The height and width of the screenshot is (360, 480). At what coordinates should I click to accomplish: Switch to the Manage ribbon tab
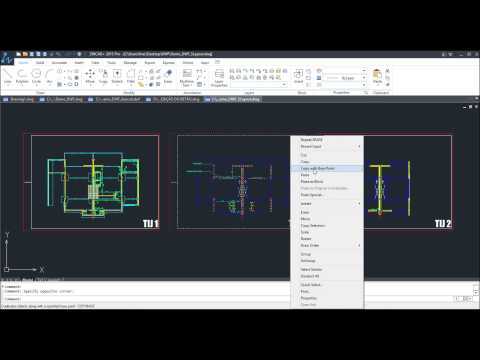pos(130,63)
